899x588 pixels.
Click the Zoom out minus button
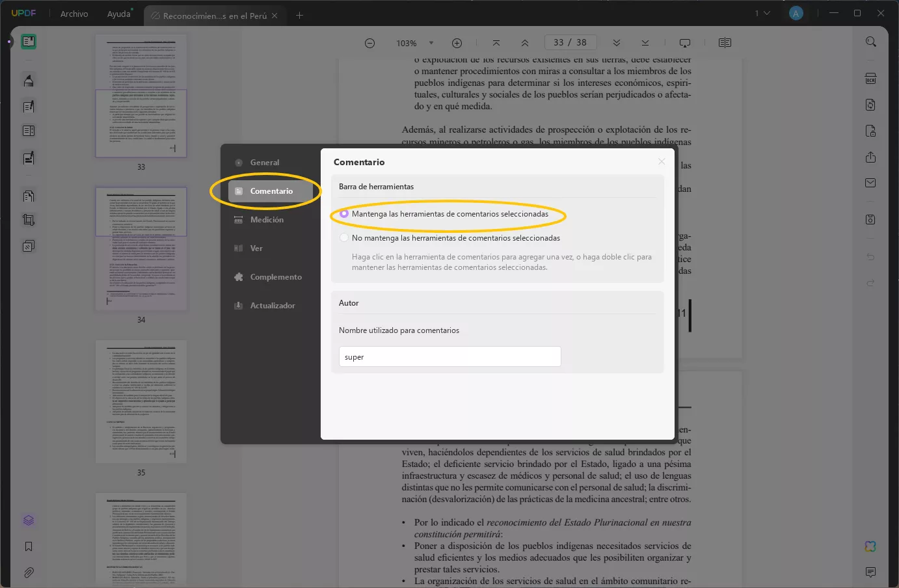(369, 43)
